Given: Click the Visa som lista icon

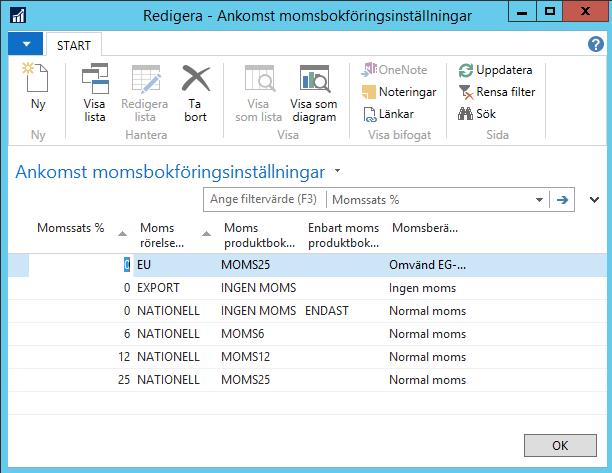Looking at the screenshot, I should point(259,79).
